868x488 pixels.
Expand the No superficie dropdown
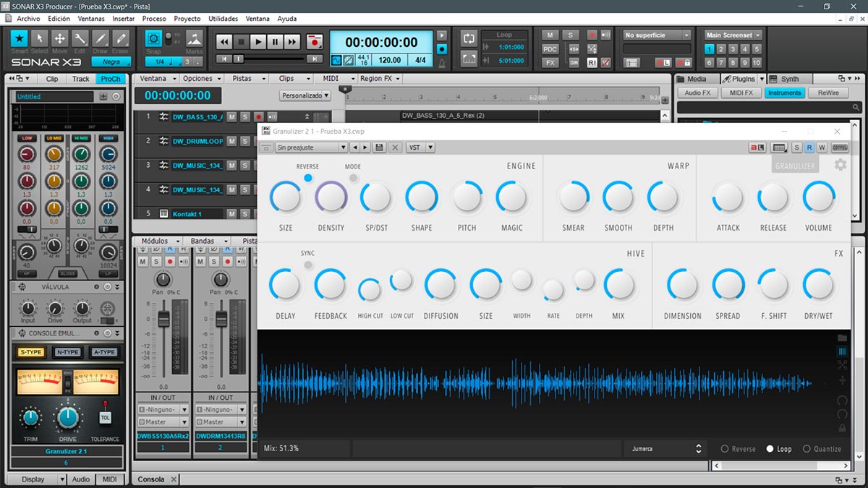(x=657, y=35)
